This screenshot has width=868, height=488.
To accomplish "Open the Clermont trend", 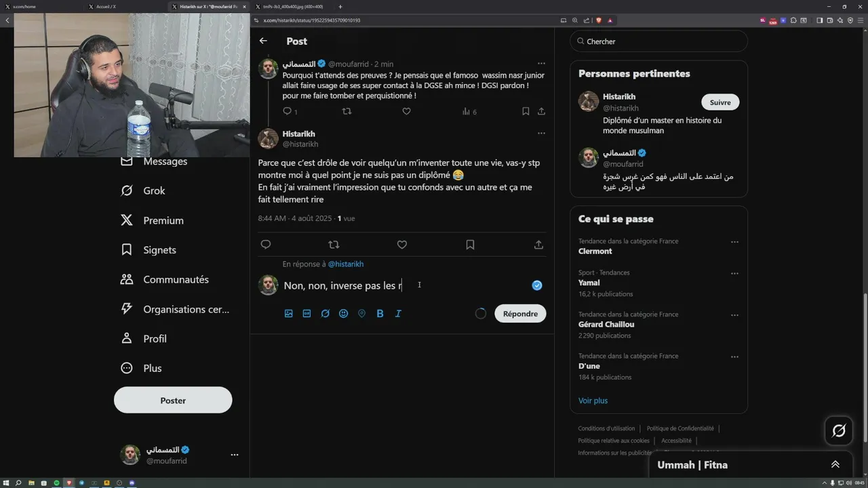I will pyautogui.click(x=595, y=251).
